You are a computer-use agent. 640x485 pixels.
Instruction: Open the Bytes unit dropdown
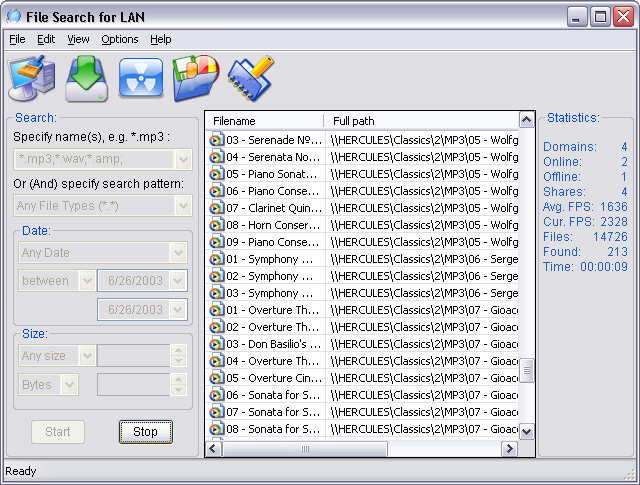pos(69,384)
